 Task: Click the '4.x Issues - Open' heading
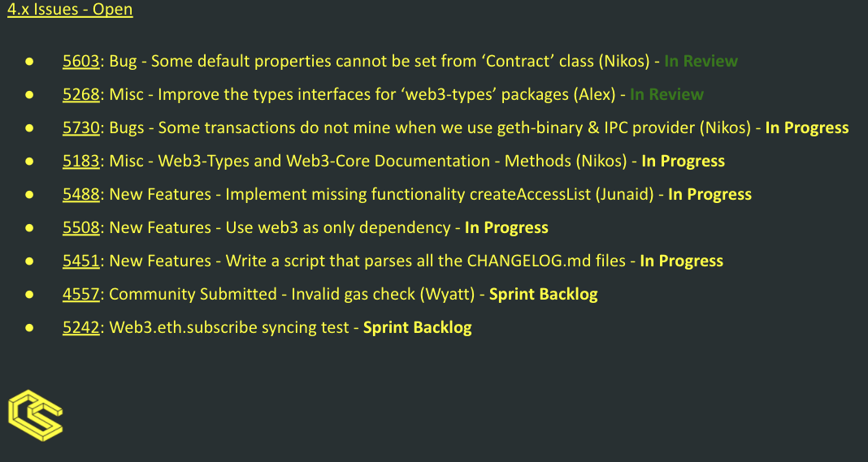pos(70,11)
